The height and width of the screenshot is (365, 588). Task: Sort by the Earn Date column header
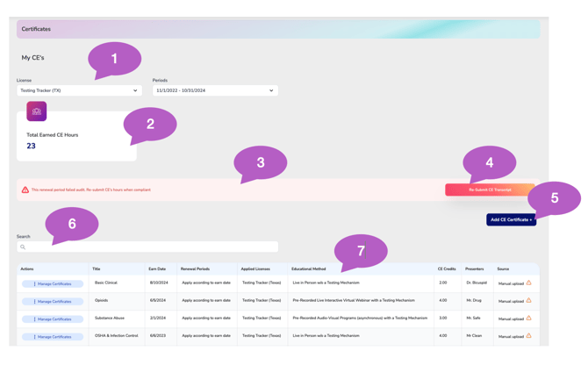(x=157, y=269)
